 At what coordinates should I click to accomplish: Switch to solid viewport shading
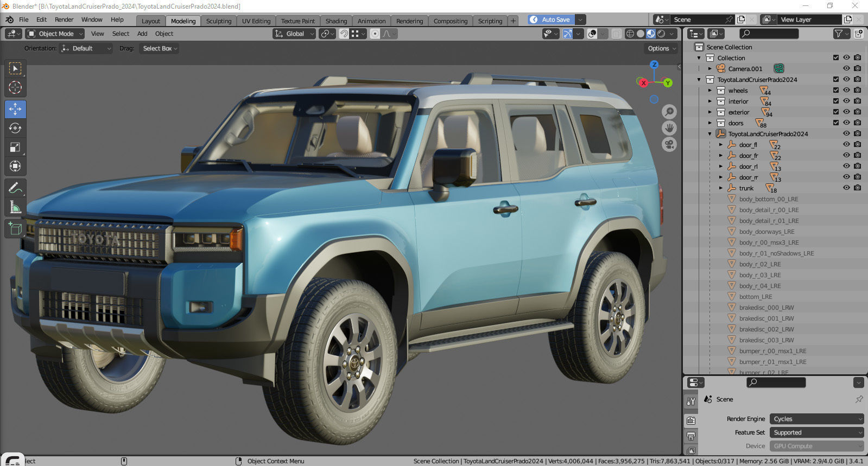coord(641,34)
